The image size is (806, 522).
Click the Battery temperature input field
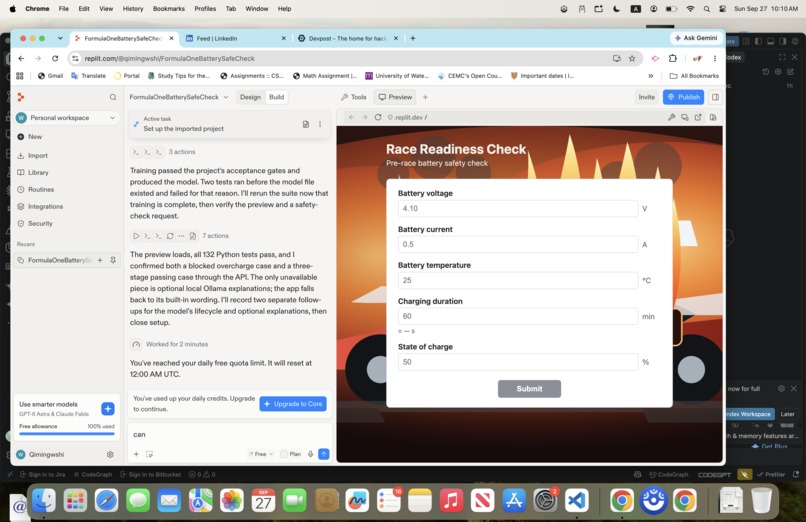[518, 280]
